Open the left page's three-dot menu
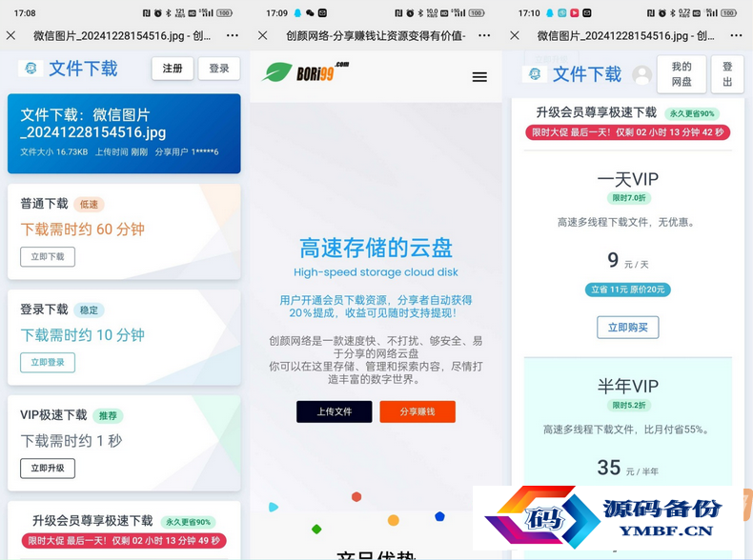753x560 pixels. coord(233,35)
